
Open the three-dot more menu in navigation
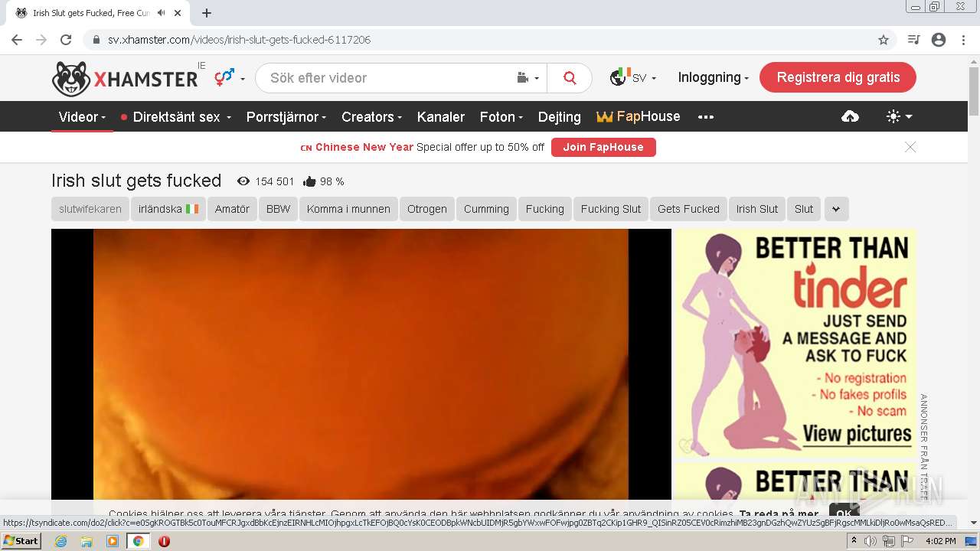706,117
